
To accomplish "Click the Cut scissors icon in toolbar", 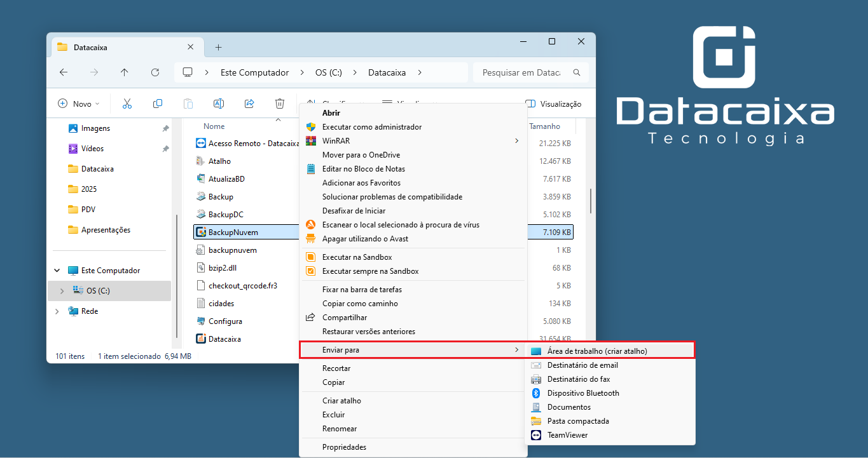I will (127, 104).
